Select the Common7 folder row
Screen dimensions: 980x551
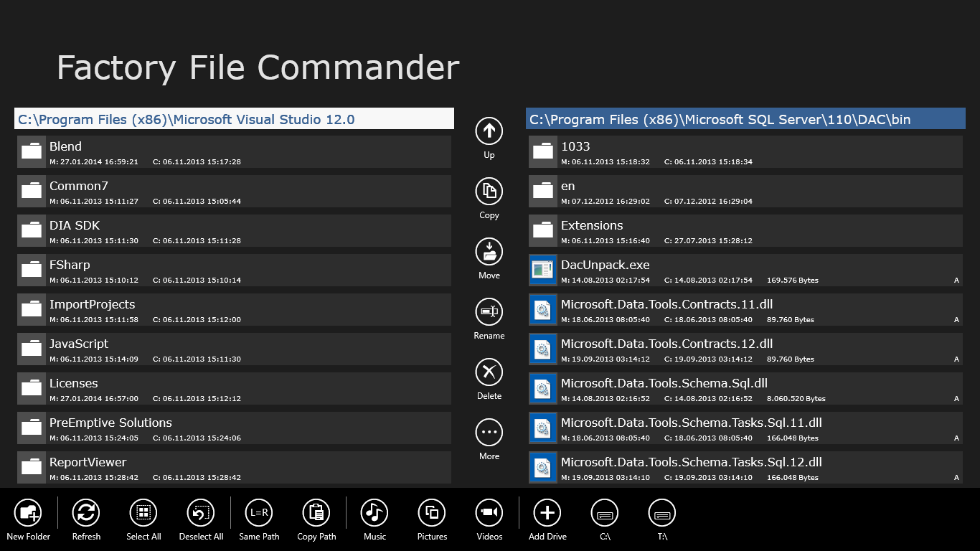pyautogui.click(x=234, y=191)
